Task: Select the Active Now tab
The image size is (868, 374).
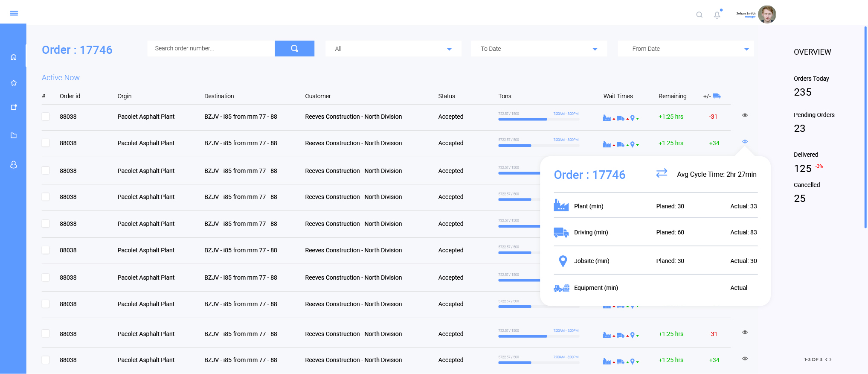Action: pos(61,78)
